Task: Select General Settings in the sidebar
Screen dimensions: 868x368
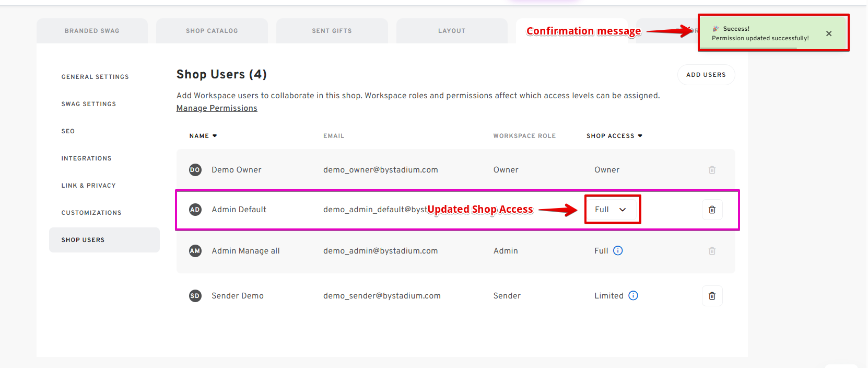Action: click(95, 77)
